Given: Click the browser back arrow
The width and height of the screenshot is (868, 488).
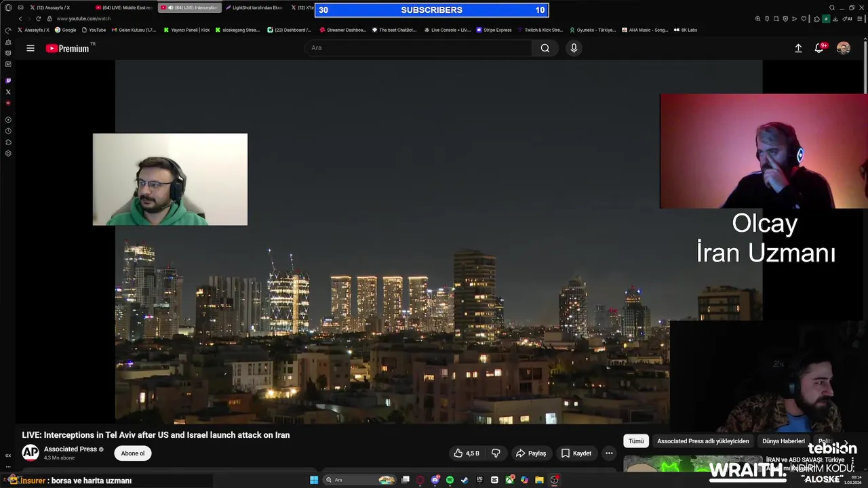Looking at the screenshot, I should pos(20,18).
